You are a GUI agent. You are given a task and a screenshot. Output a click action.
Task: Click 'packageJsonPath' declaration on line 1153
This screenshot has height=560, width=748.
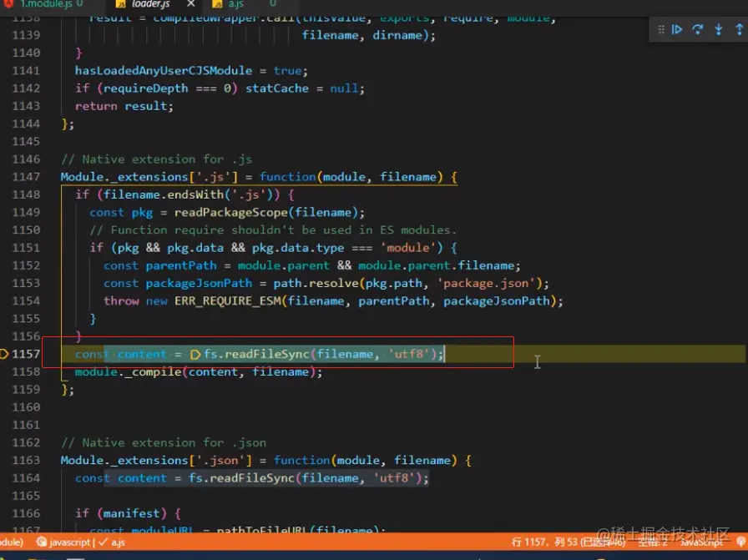click(199, 284)
